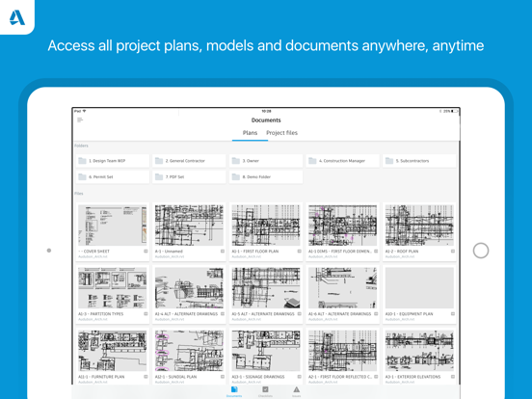
Task: Click the 'Documents' page title
Action: (x=266, y=120)
